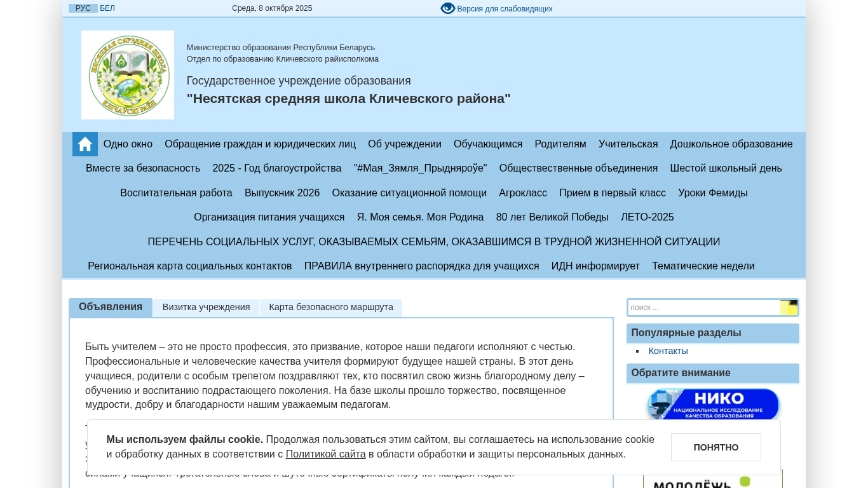Image resolution: width=868 pixels, height=488 pixels.
Task: Open Я. Моя семья. Моя Родина
Action: tap(421, 217)
